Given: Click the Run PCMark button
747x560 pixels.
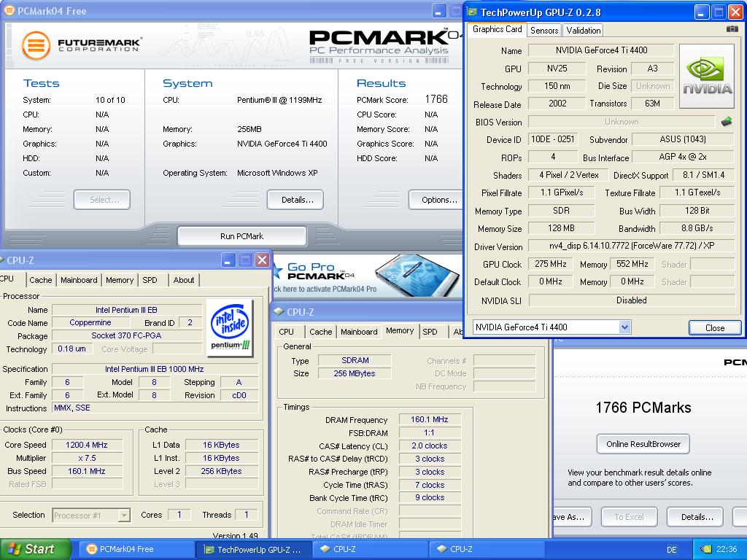Looking at the screenshot, I should pos(241,236).
